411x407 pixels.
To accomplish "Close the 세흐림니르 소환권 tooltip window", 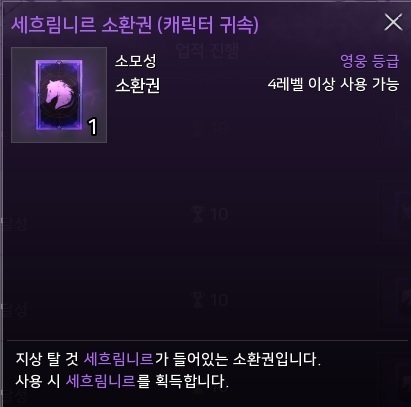I will pos(393,23).
